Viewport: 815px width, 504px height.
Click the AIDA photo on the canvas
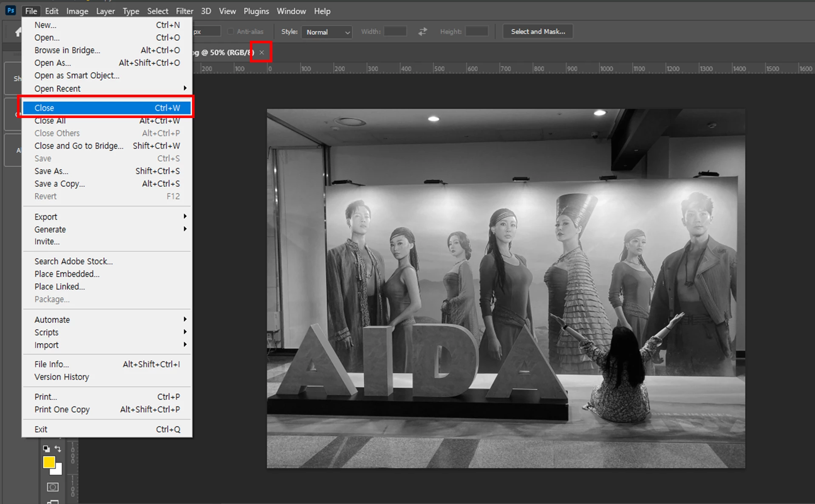(506, 289)
